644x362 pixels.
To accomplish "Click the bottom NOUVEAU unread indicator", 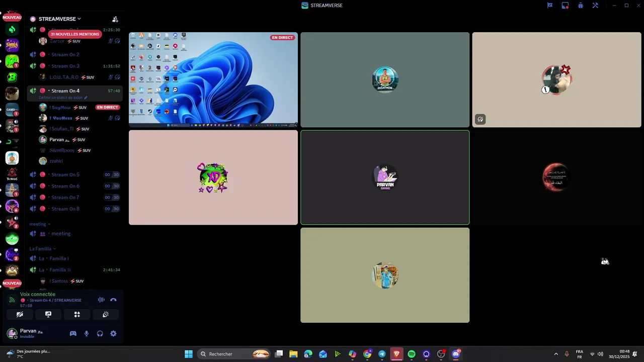I will tap(12, 283).
